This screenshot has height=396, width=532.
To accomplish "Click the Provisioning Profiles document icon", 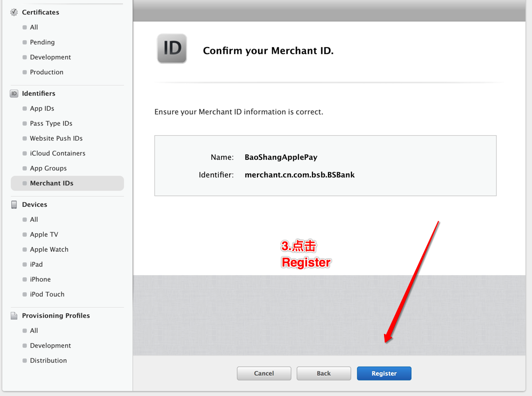I will point(14,316).
